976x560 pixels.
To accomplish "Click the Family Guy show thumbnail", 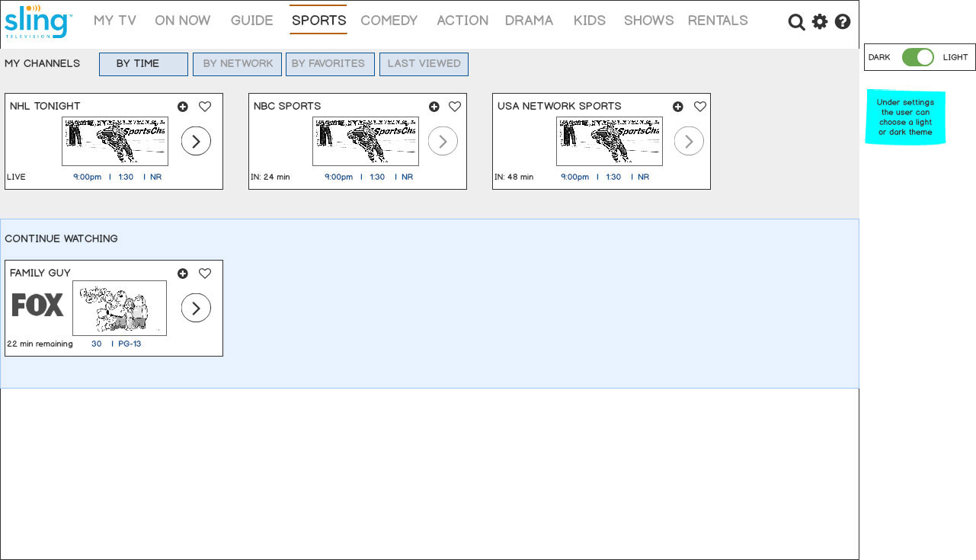I will (x=120, y=308).
